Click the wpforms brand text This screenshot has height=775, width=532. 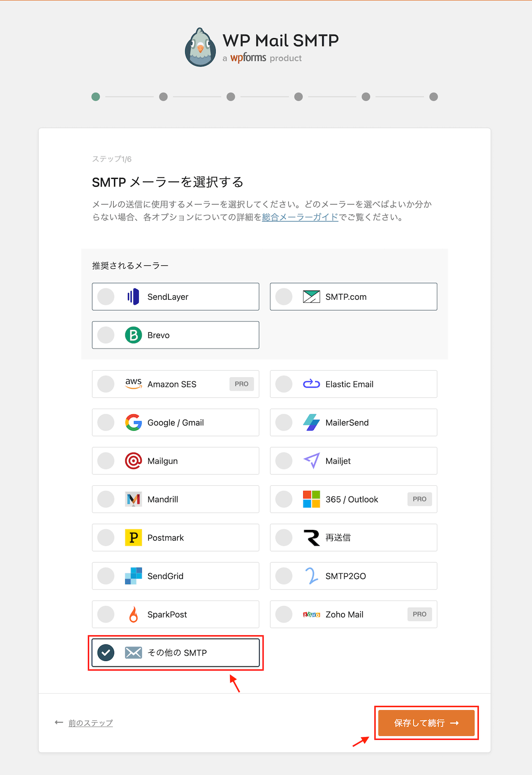(x=248, y=58)
